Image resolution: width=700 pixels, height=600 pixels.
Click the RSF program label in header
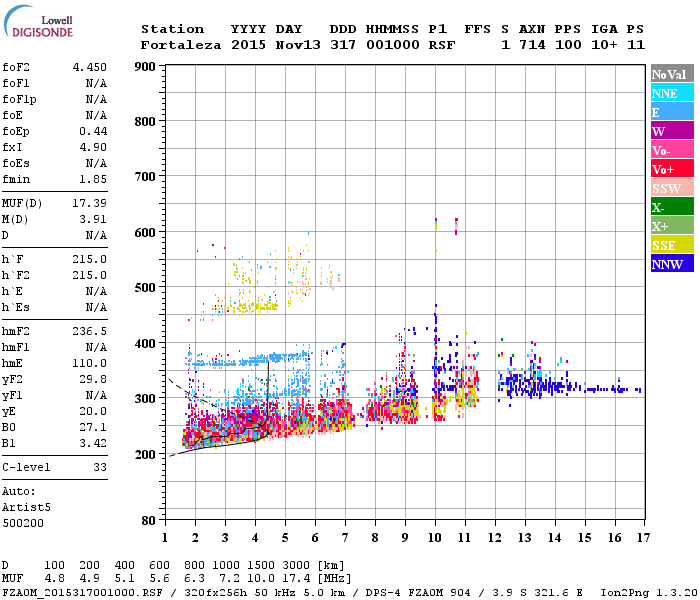coord(442,45)
